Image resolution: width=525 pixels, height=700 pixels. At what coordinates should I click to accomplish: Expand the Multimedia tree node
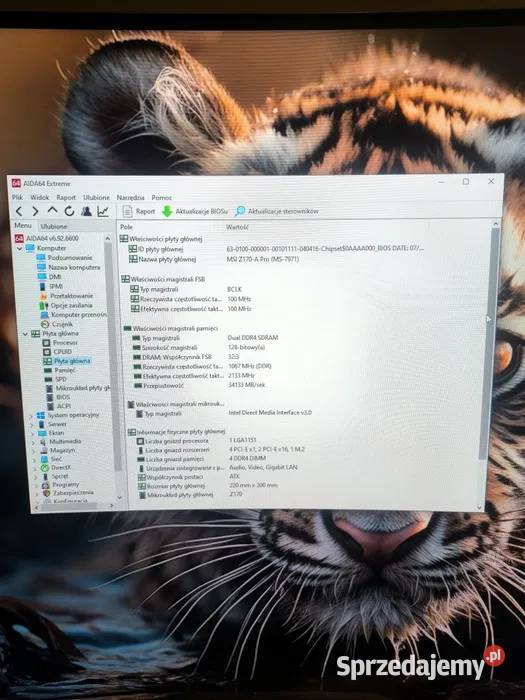click(33, 442)
